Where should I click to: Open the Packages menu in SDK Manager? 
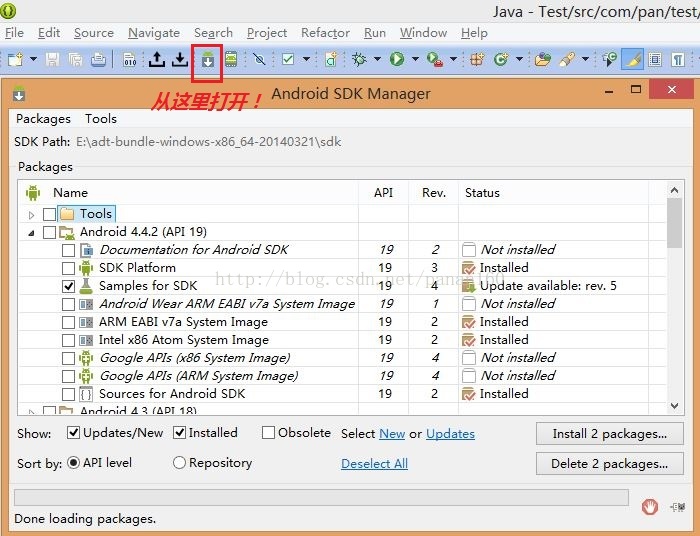(43, 119)
